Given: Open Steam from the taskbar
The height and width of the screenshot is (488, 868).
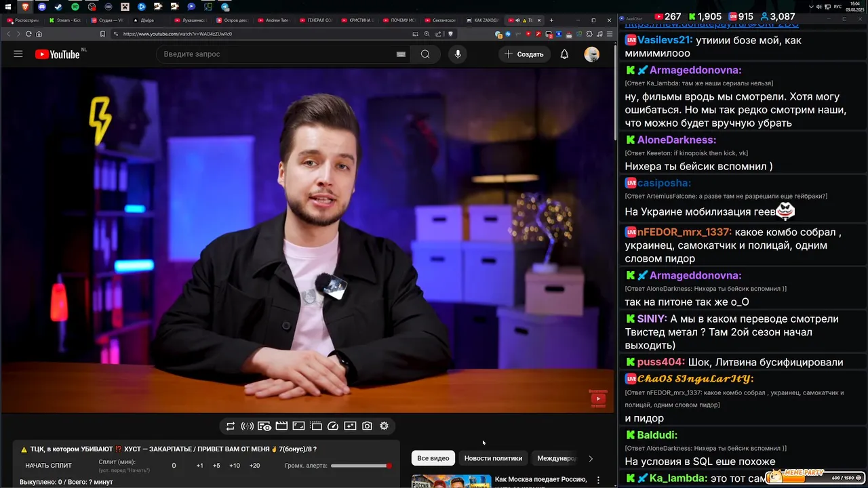Looking at the screenshot, I should point(58,7).
